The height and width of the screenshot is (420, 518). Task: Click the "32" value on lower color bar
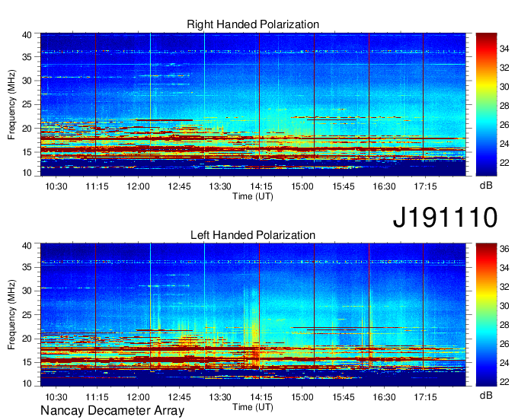click(x=504, y=287)
